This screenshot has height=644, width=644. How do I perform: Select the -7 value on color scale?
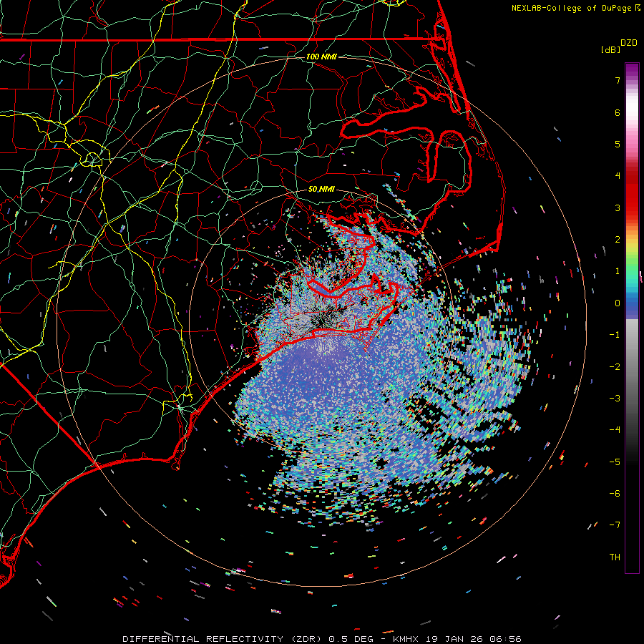615,525
